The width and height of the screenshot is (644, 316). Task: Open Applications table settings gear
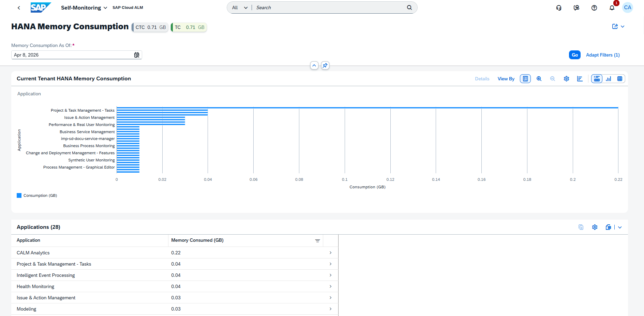(x=595, y=227)
